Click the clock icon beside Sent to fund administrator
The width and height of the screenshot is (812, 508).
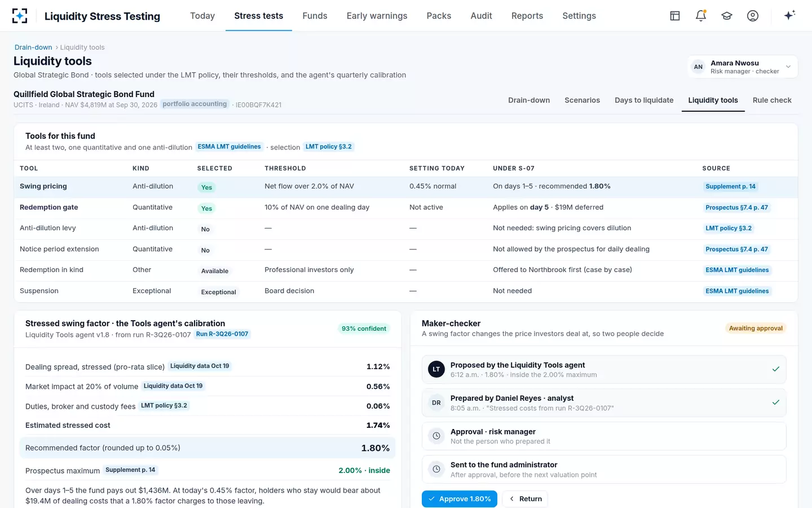436,469
